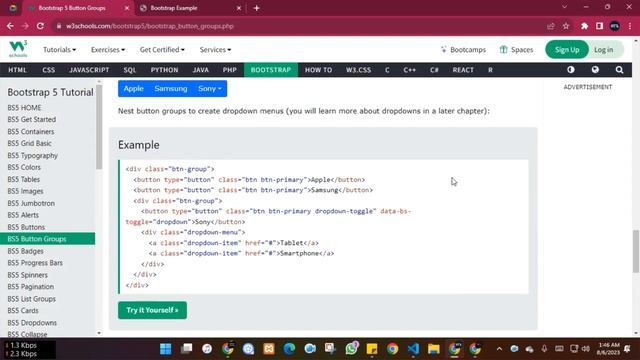Click the Samsung button
640x360 pixels.
[x=171, y=89]
